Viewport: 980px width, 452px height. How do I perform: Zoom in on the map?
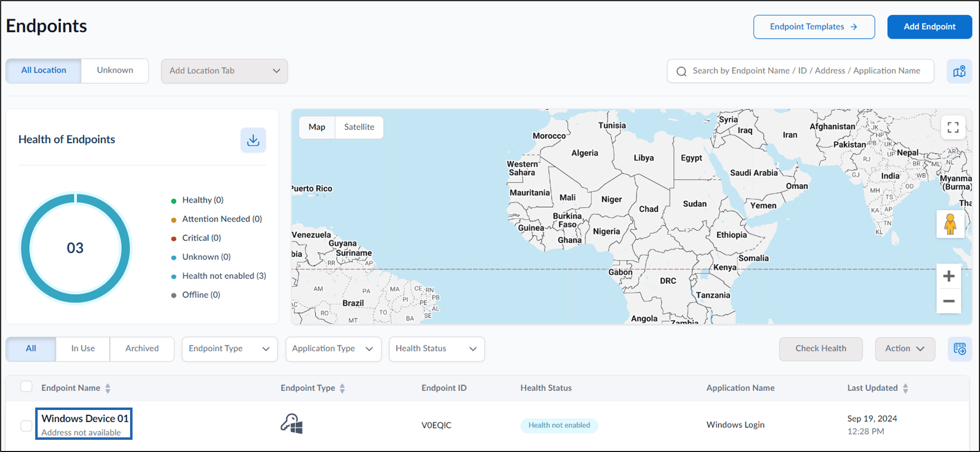[x=949, y=276]
